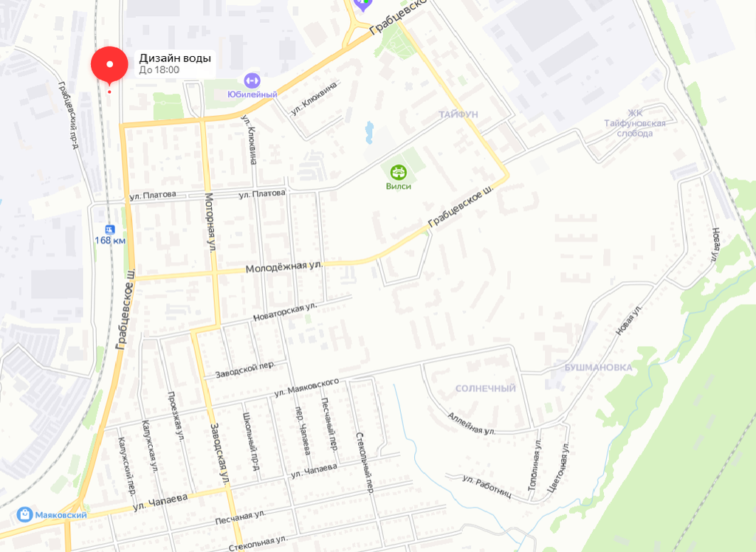Screen dimensions: 756x552
Task: Select the green Вилси car icon
Action: click(x=398, y=172)
